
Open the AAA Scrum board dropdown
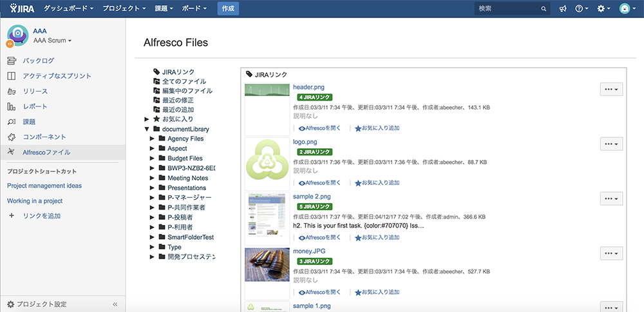[53, 41]
